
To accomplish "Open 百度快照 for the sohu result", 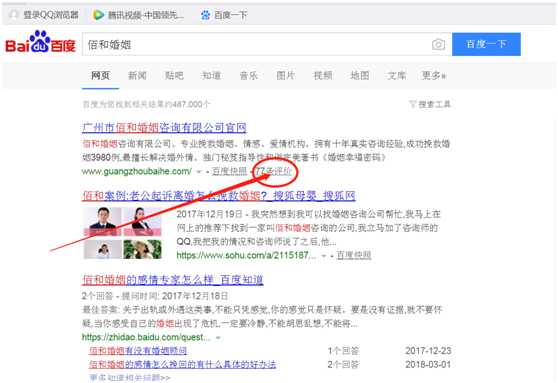I will 354,255.
